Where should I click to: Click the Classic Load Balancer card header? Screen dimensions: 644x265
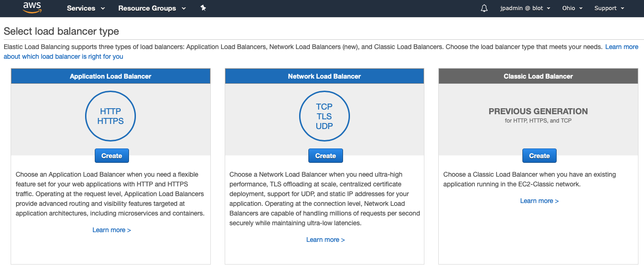click(x=538, y=76)
